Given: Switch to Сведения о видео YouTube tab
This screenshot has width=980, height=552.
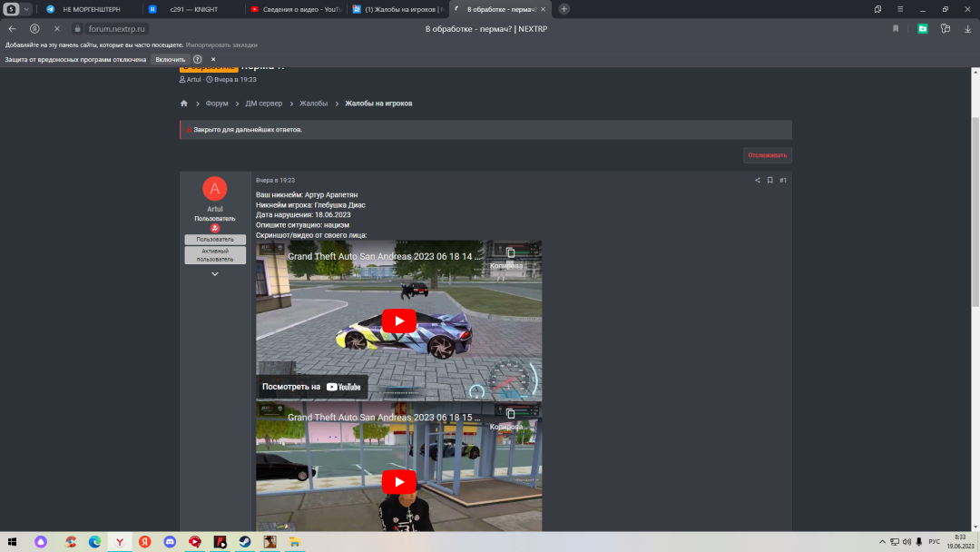Looking at the screenshot, I should pos(295,9).
